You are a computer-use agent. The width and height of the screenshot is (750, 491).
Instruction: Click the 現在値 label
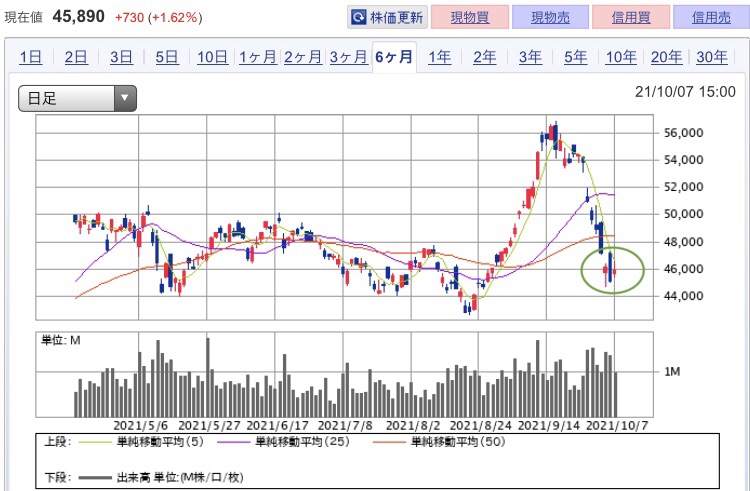tap(23, 18)
